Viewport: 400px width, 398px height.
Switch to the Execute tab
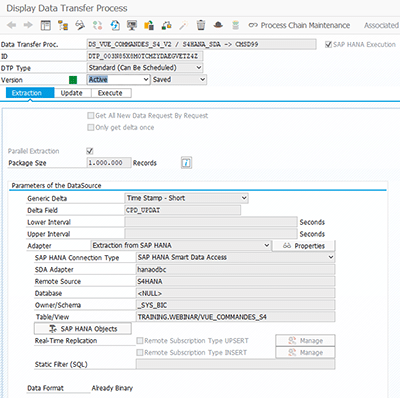(x=110, y=93)
